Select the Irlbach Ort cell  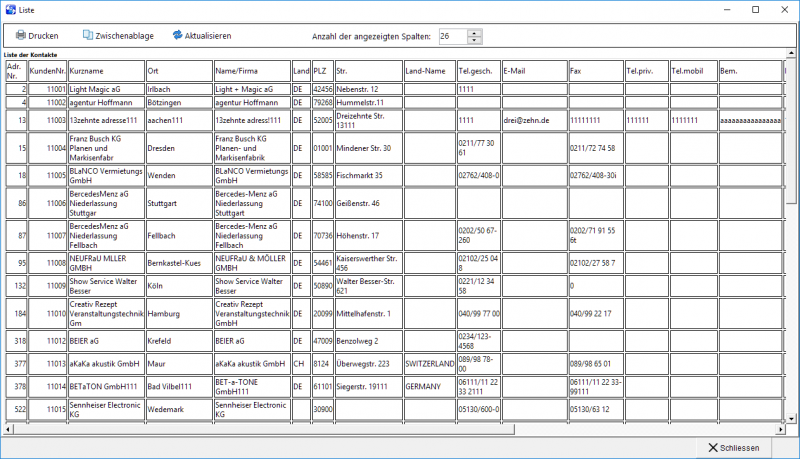179,89
